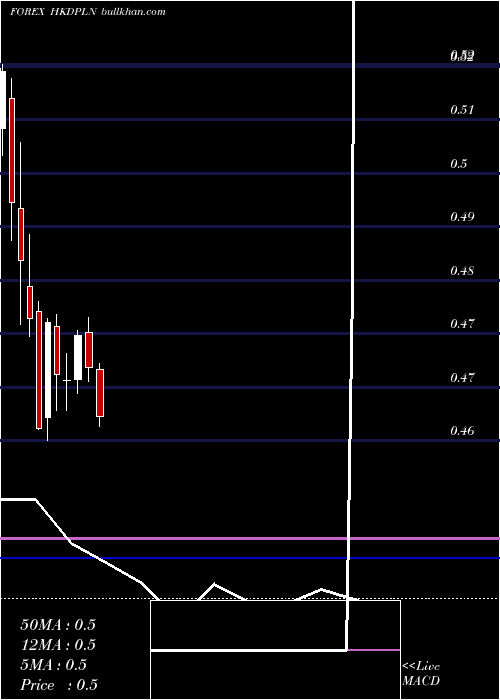Image resolution: width=500 pixels, height=700 pixels.
Task: Click the pink horizontal indicator line
Action: pyautogui.click(x=250, y=539)
